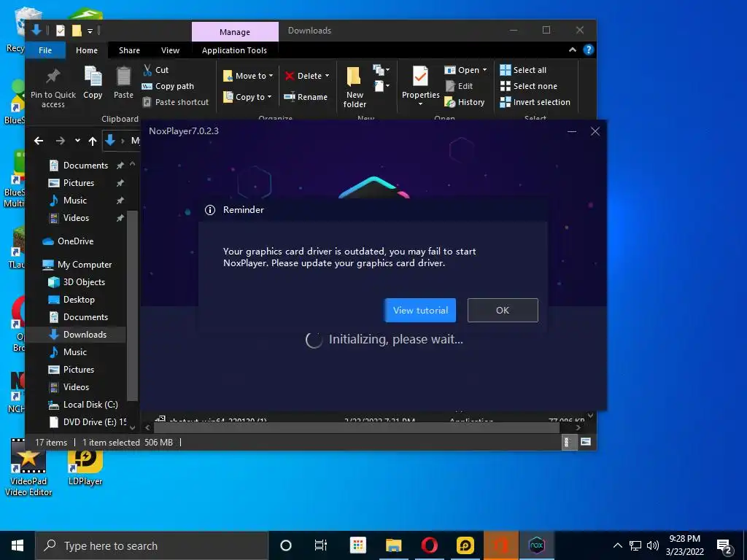
Task: Open VideoPad Video Editor desktop shortcut
Action: click(x=28, y=467)
